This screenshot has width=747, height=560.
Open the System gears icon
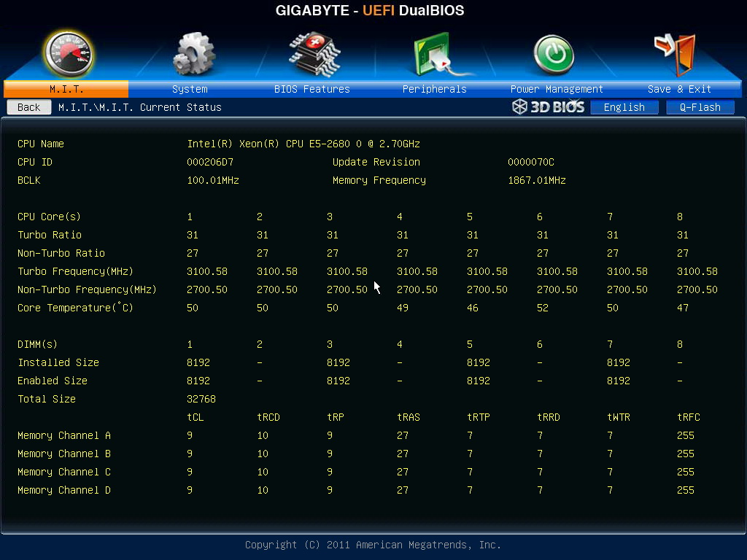(193, 54)
